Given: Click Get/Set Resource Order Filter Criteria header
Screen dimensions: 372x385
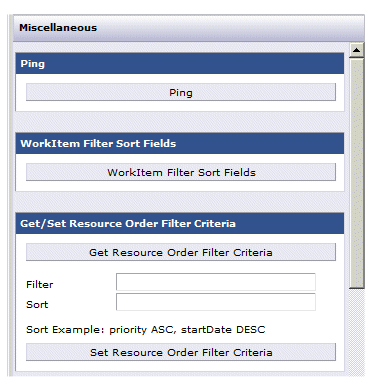Looking at the screenshot, I should [180, 223].
